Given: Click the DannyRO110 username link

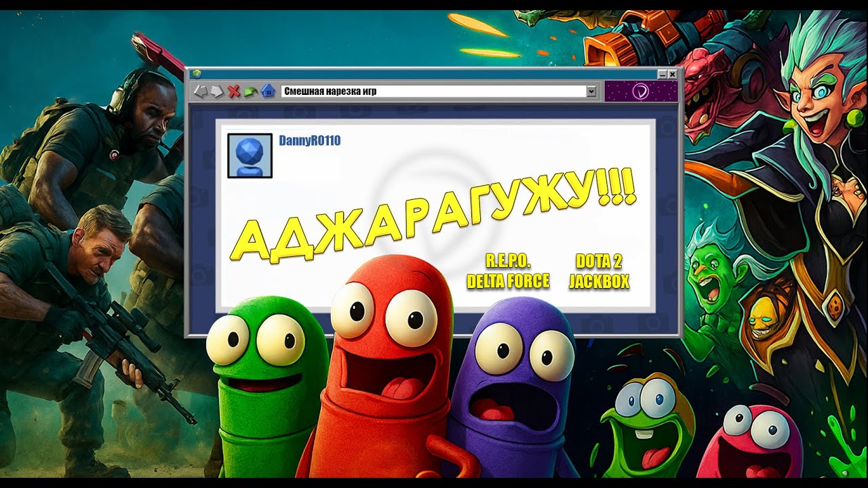Looking at the screenshot, I should click(310, 141).
